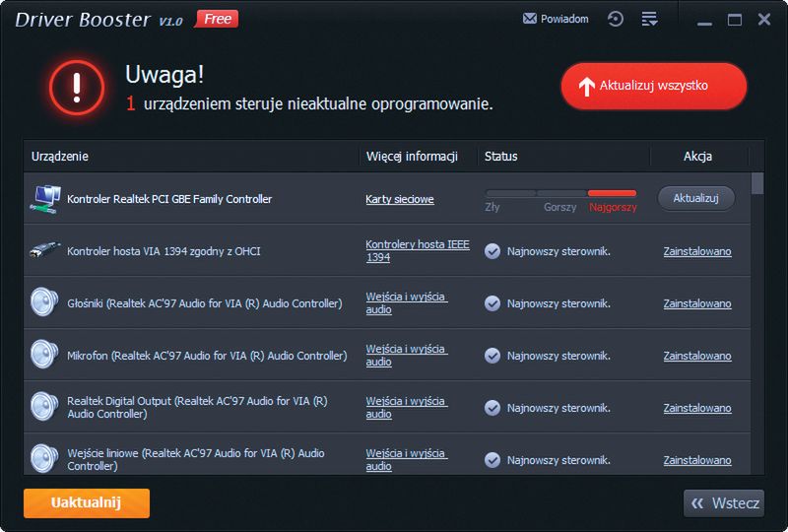Select Kontroler Realtek PCI GBE Family Controller row
This screenshot has width=788, height=532.
coord(387,199)
